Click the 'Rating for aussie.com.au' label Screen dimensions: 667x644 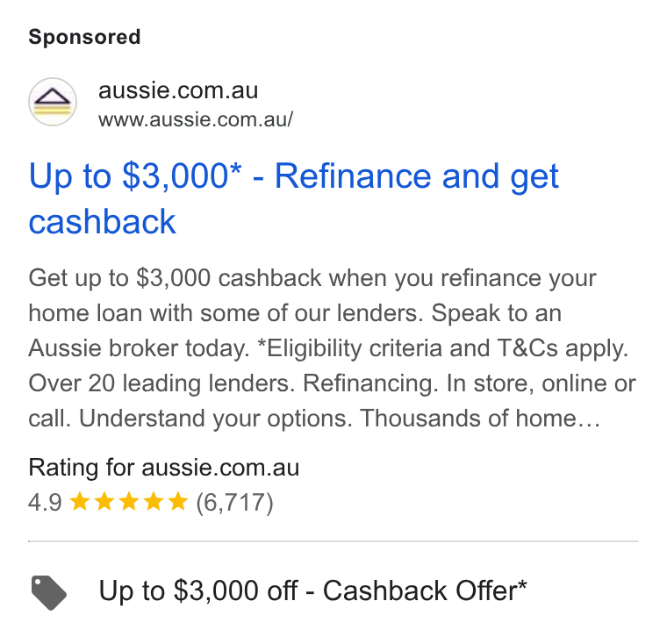[164, 468]
